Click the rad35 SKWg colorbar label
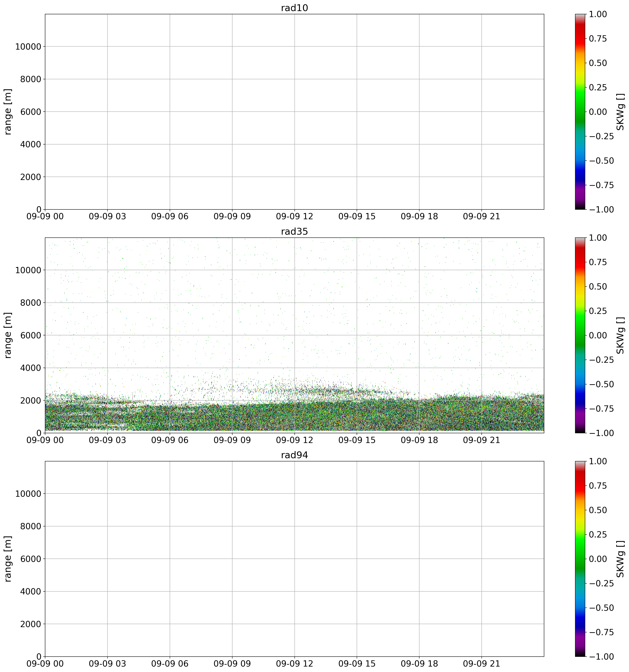Image resolution: width=629 pixels, height=672 pixels. pos(620,335)
